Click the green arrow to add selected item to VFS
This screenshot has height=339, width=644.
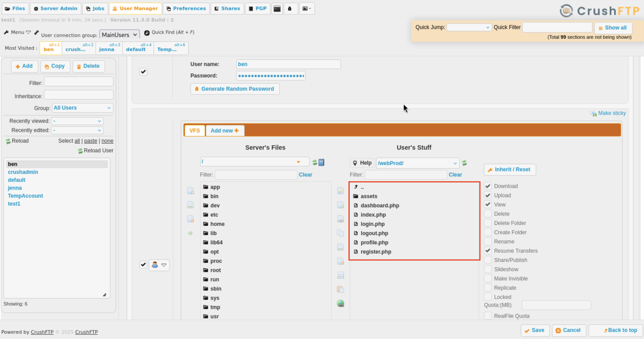[190, 233]
